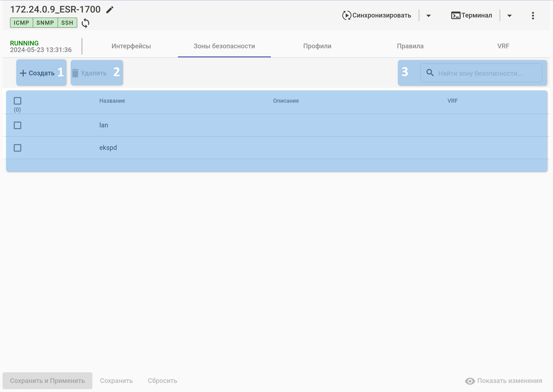Switch to the Интерфейсы tab
This screenshot has height=392, width=553.
click(x=131, y=46)
